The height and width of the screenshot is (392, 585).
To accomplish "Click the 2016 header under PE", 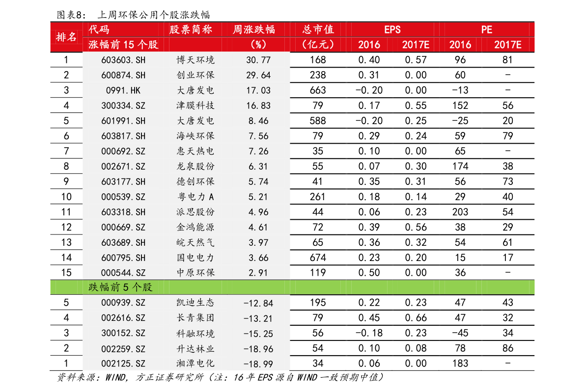I will coord(460,45).
